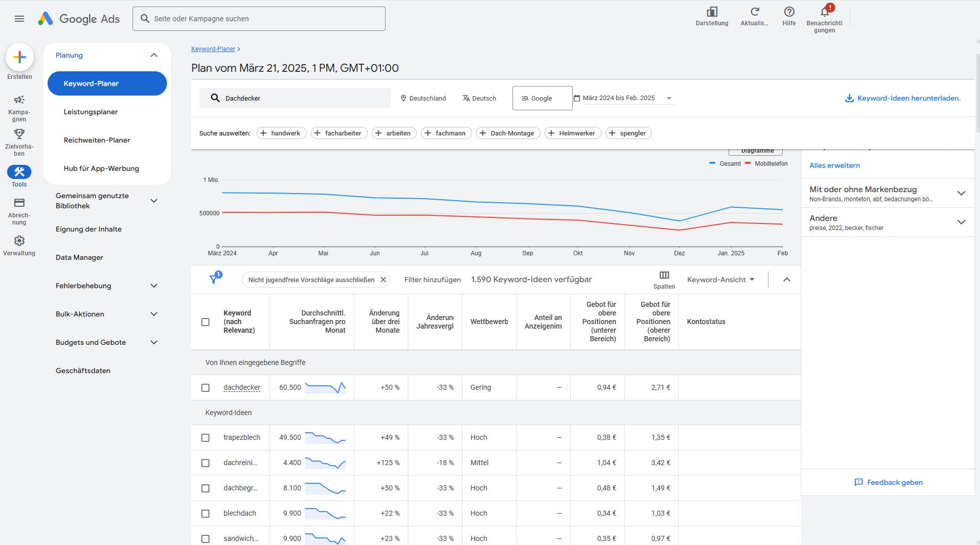Open Geschäftsdaten menu item
The height and width of the screenshot is (545, 980).
click(x=83, y=371)
